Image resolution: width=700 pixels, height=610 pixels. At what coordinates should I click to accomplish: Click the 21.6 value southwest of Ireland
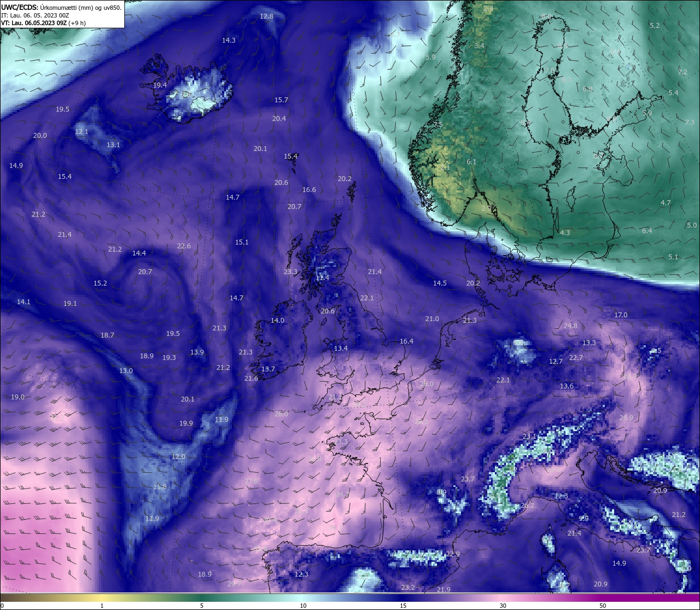pos(251,379)
